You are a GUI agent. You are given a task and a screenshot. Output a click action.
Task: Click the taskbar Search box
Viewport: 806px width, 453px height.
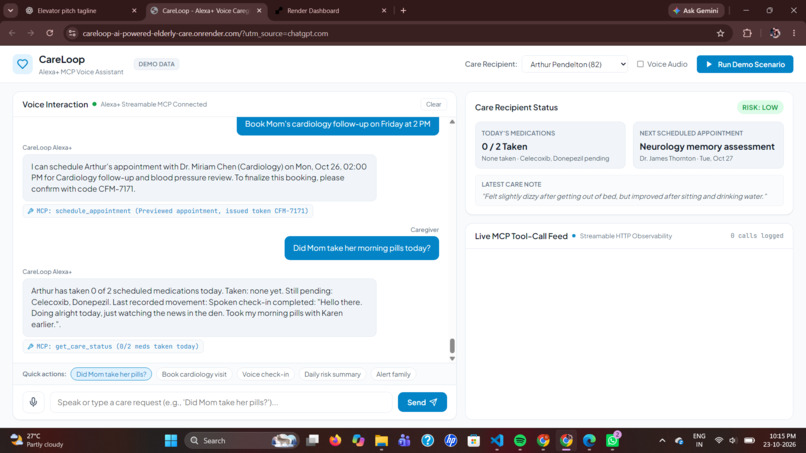[x=242, y=441]
